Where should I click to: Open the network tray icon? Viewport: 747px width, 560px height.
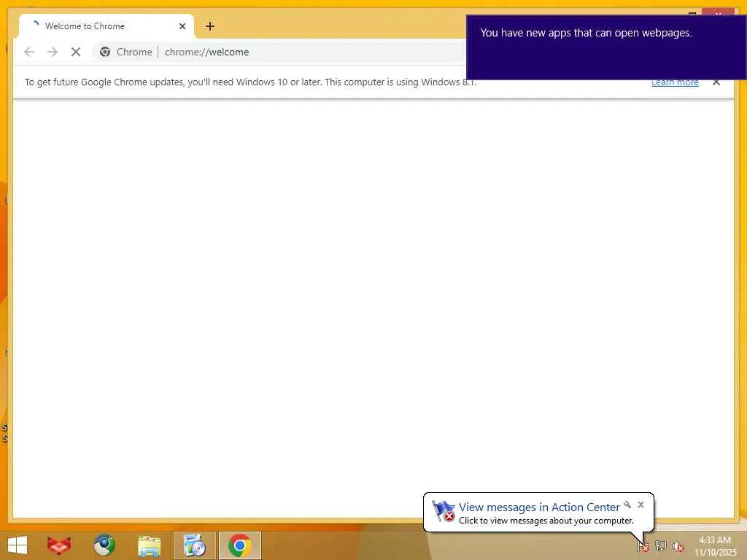click(661, 545)
